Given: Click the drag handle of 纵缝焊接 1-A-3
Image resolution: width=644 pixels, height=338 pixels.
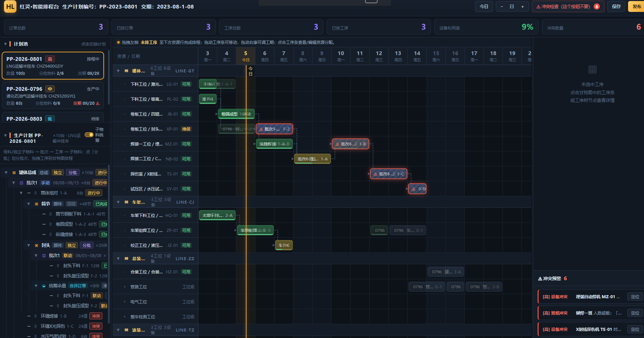Looking at the screenshot, I should (50, 235).
